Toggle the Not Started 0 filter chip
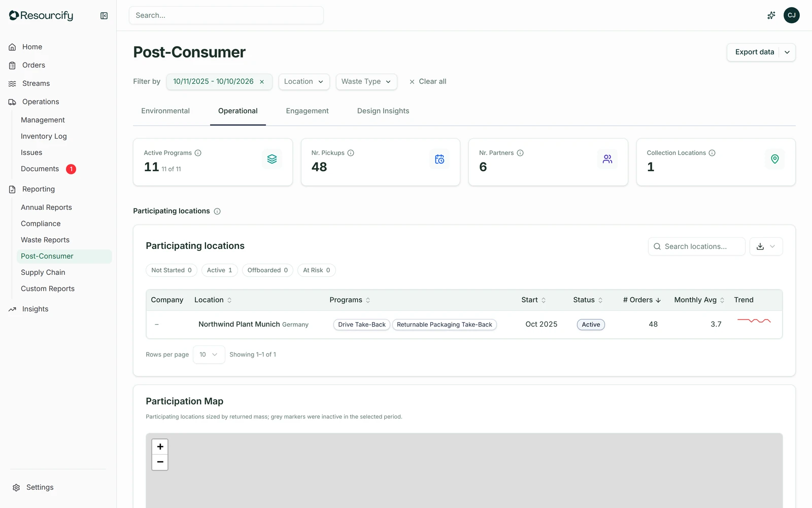The width and height of the screenshot is (812, 508). 172,270
